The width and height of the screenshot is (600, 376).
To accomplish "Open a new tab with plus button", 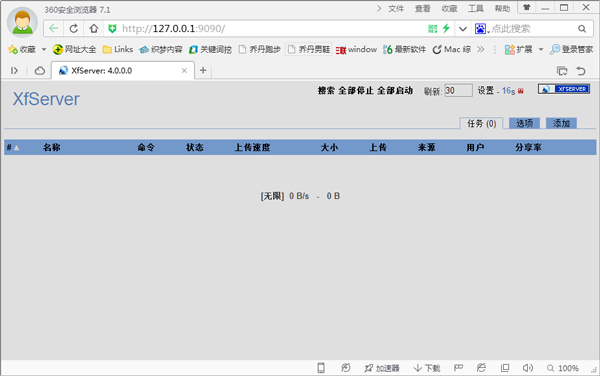I will (x=203, y=70).
